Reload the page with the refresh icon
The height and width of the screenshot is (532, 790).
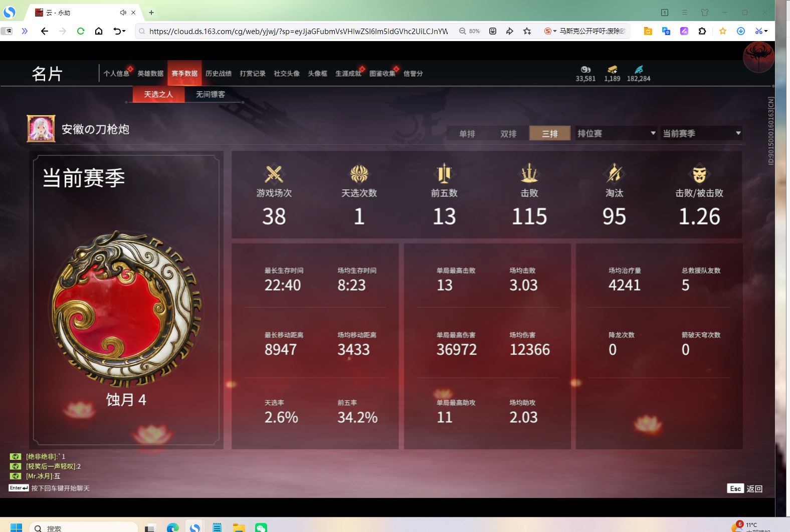pyautogui.click(x=81, y=31)
